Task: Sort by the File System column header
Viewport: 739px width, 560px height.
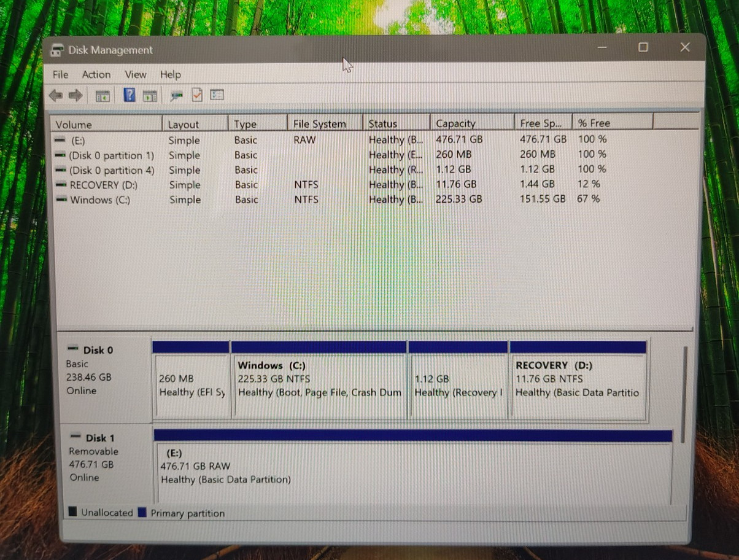Action: click(325, 123)
